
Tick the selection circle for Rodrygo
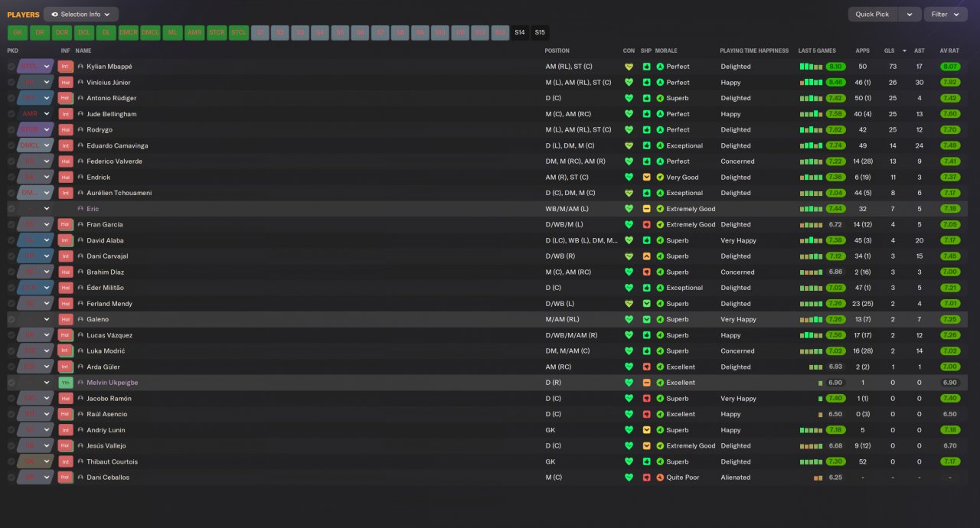tap(11, 130)
